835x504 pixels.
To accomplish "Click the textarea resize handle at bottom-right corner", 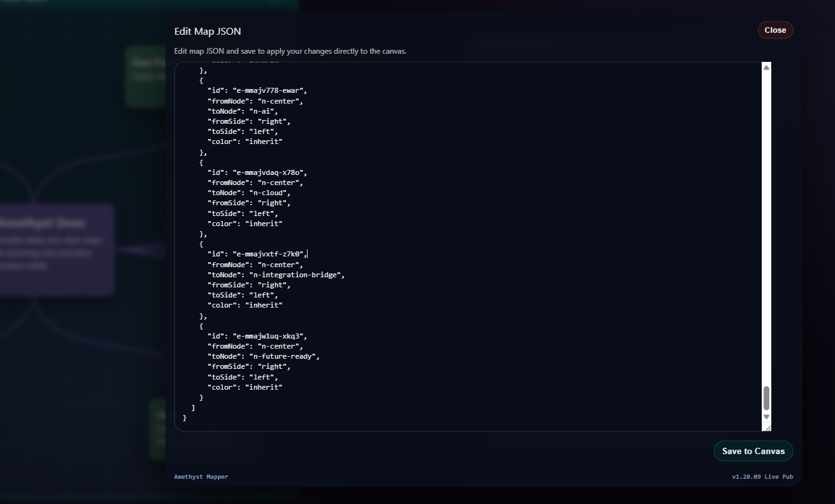I will click(767, 428).
